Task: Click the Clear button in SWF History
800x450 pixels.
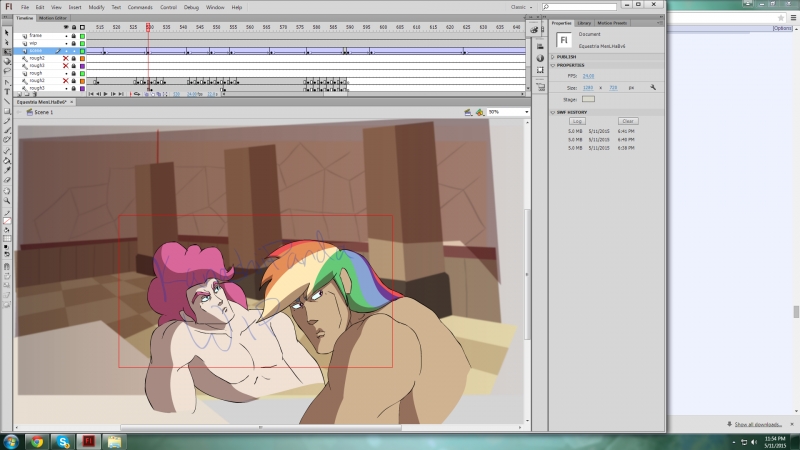Action: click(x=628, y=121)
